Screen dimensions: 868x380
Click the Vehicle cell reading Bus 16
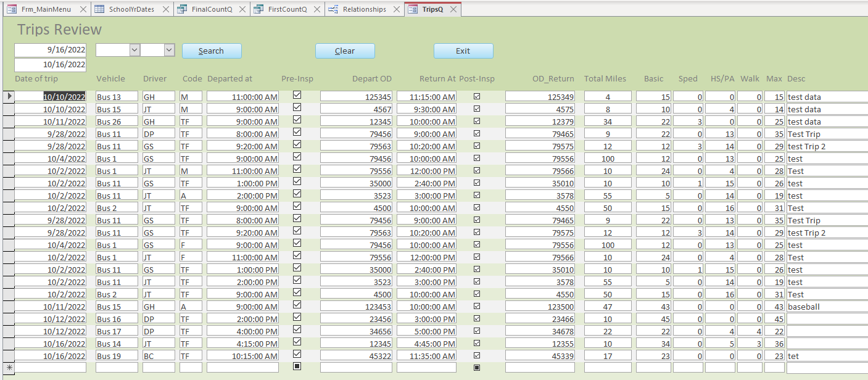[x=118, y=318]
